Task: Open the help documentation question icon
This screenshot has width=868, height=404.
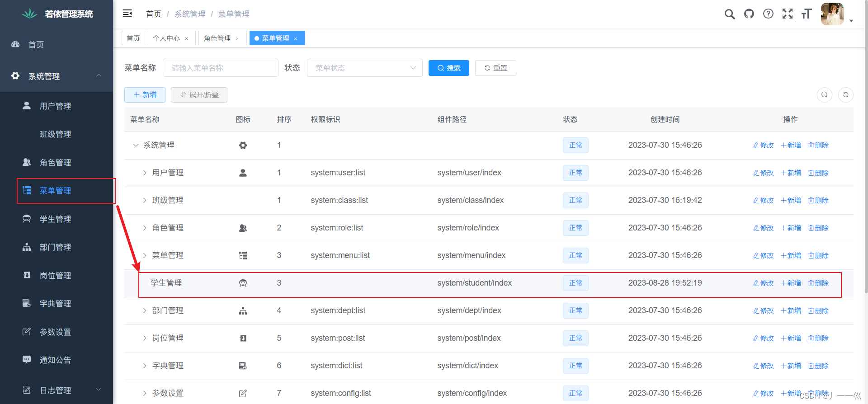Action: [x=768, y=14]
